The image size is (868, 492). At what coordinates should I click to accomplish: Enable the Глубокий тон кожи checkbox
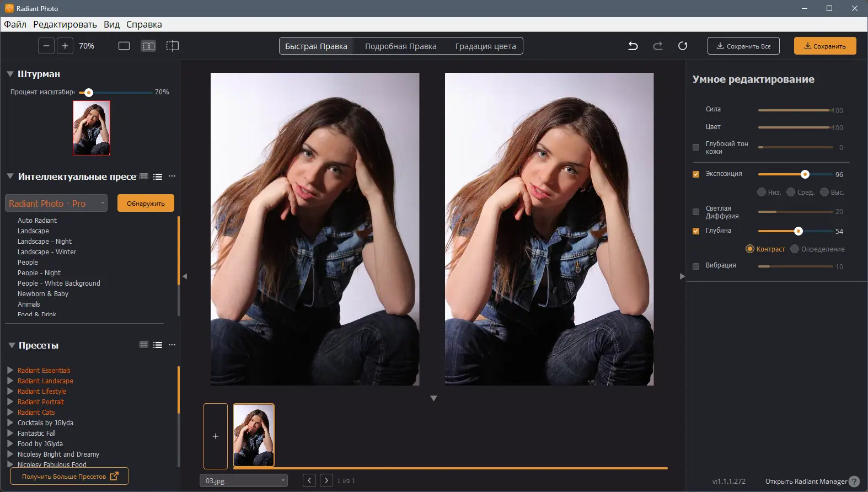696,147
